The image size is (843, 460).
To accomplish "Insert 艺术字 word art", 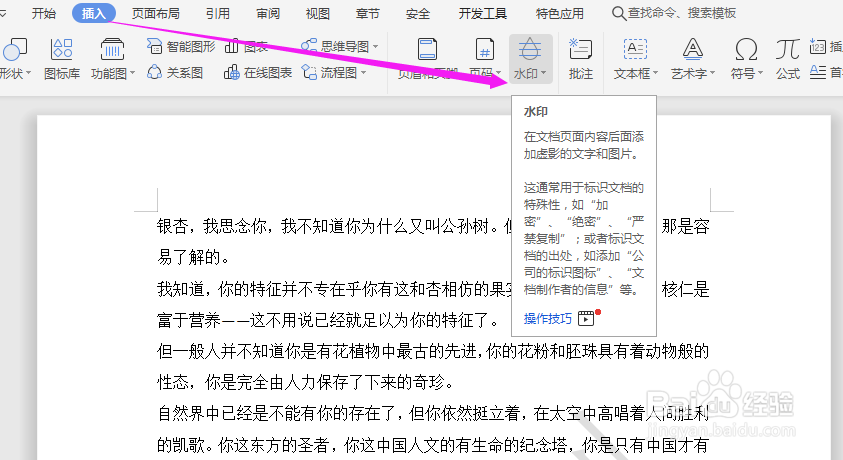I will [692, 58].
